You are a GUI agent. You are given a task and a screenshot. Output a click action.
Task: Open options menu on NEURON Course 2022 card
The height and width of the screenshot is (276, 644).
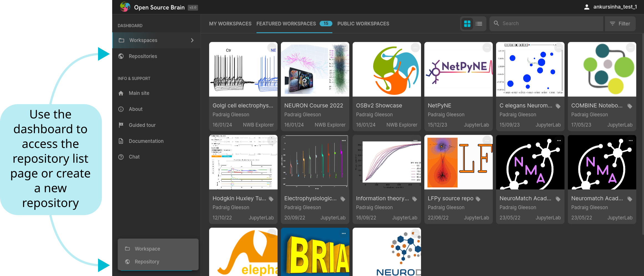[x=344, y=48]
